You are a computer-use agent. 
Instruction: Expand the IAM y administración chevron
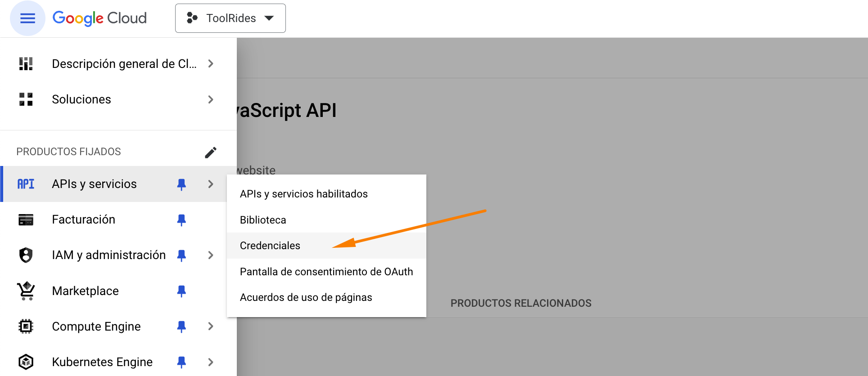click(x=211, y=255)
